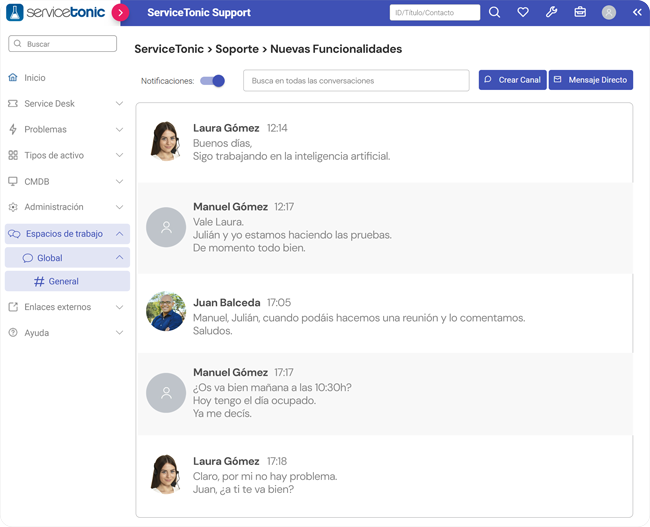Expand the Tipos de activo chevron
This screenshot has width=650, height=527.
click(x=119, y=155)
